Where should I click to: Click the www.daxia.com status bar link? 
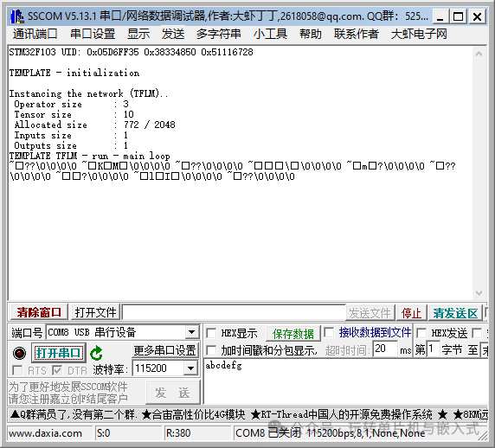coord(46,433)
